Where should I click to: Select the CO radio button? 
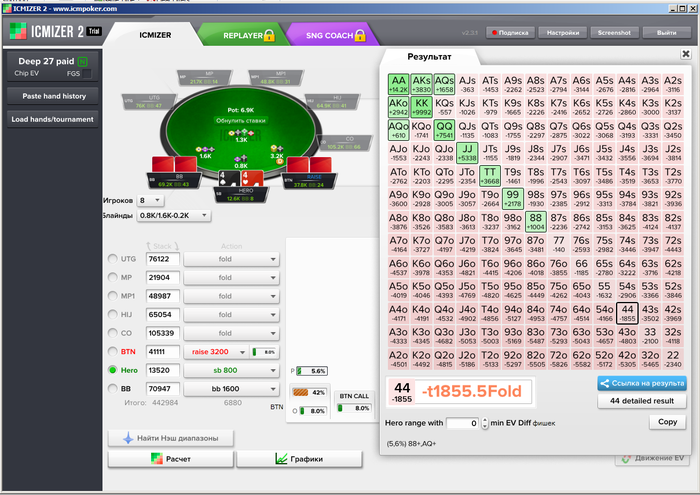click(112, 333)
